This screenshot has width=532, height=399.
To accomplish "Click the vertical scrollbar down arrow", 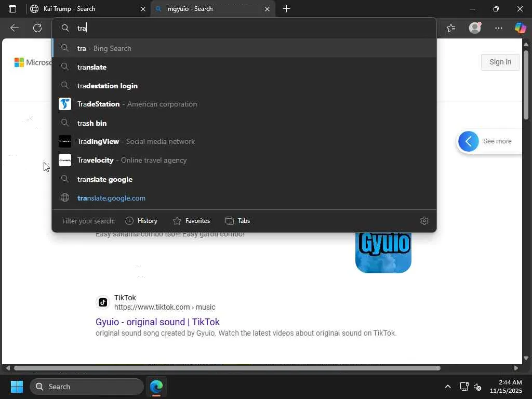I will (526, 358).
